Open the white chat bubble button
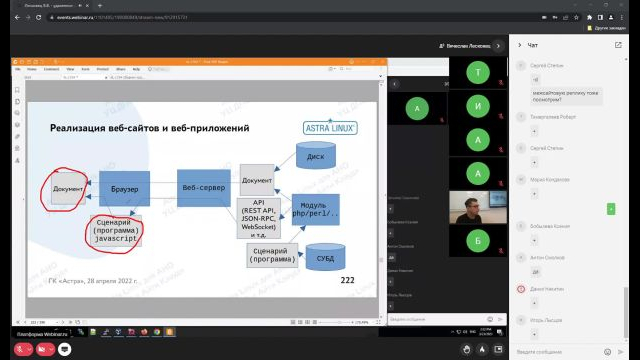The height and width of the screenshot is (360, 640). (x=64, y=349)
